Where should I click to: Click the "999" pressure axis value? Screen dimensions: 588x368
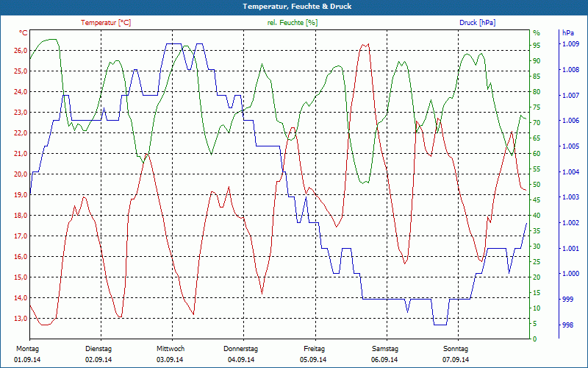[568, 300]
